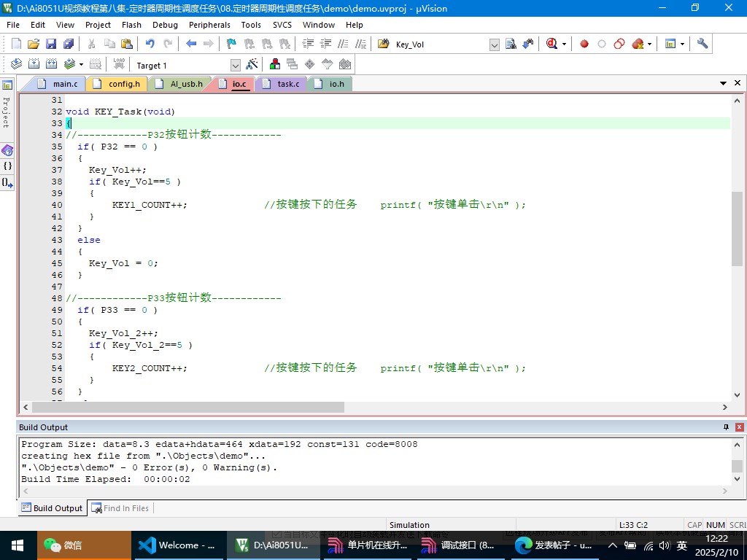The height and width of the screenshot is (560, 747).
Task: Switch to the main.c tab
Action: coord(58,84)
